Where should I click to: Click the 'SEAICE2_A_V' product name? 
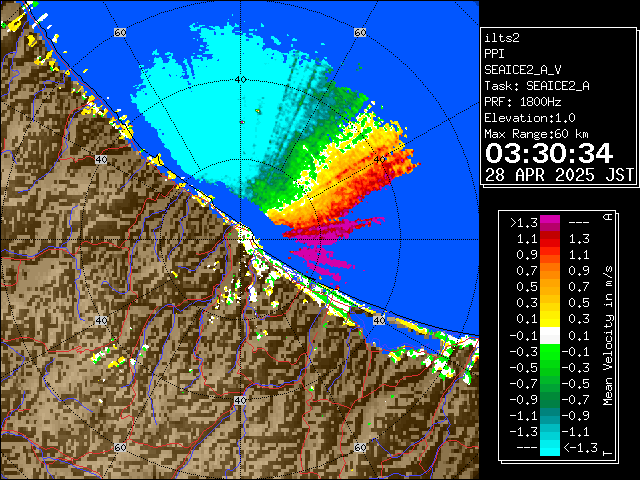coord(523,70)
